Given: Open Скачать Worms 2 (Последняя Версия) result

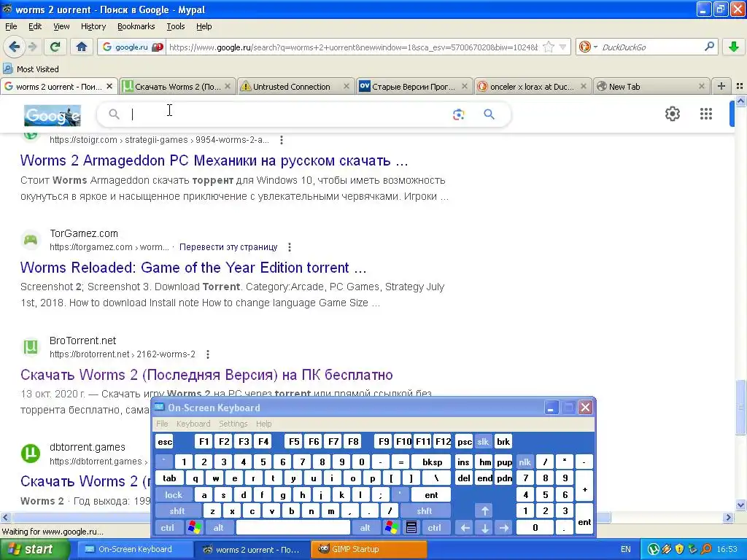Looking at the screenshot, I should click(x=206, y=375).
